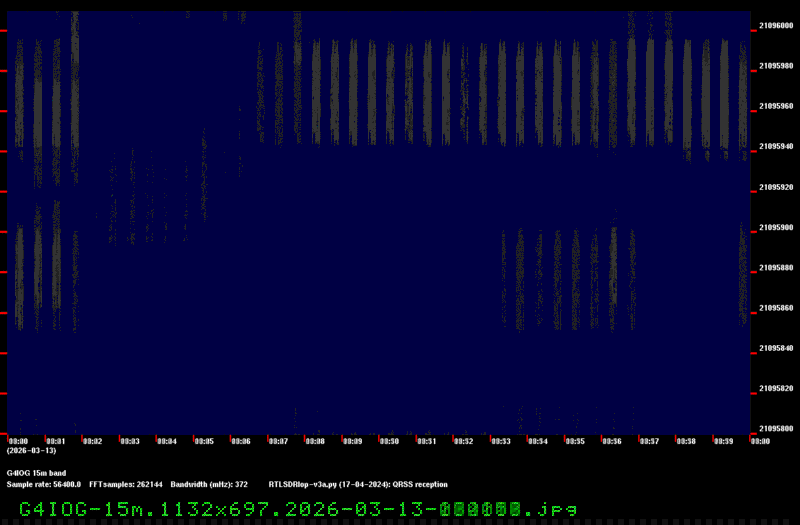Click the 00:05 time axis label
Viewport: 800px width, 525px height.
coord(204,441)
